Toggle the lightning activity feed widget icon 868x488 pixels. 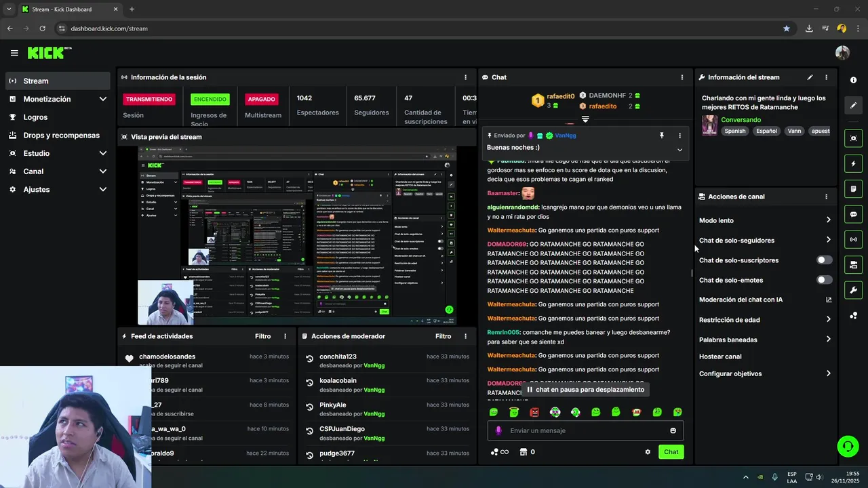[853, 163]
